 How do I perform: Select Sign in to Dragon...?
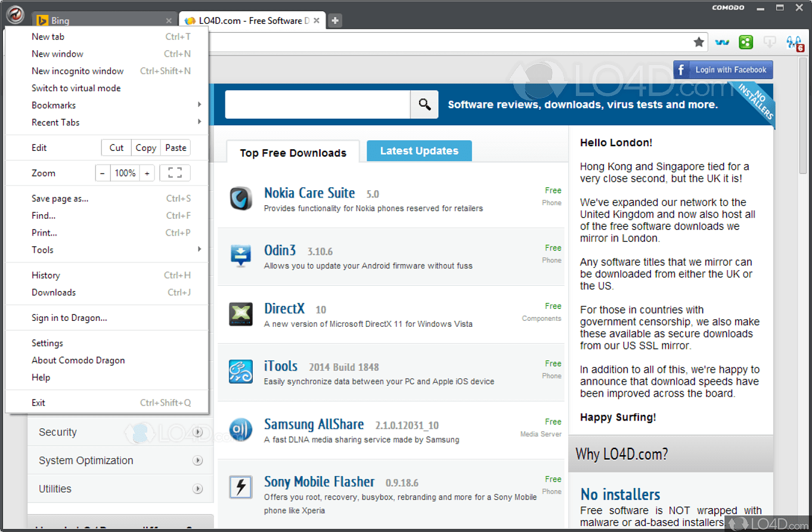coord(107,318)
